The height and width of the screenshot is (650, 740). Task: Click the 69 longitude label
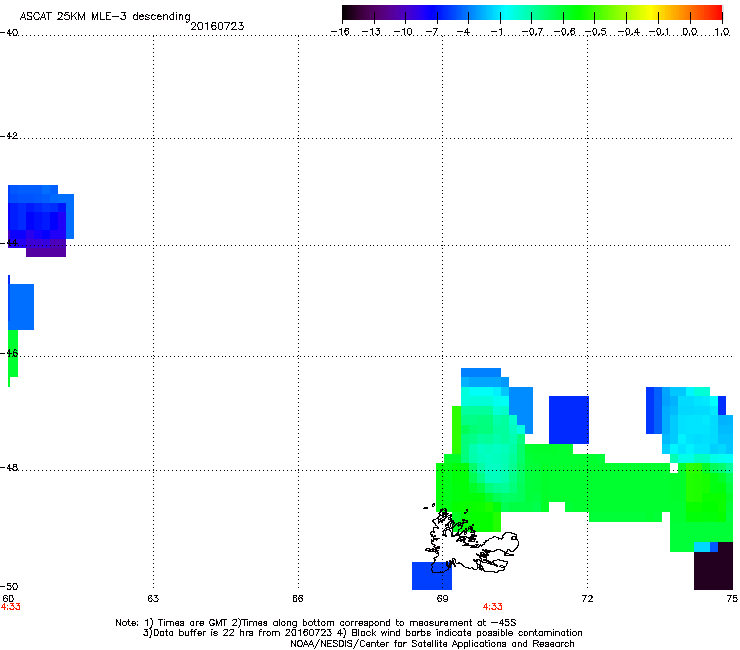pos(442,599)
